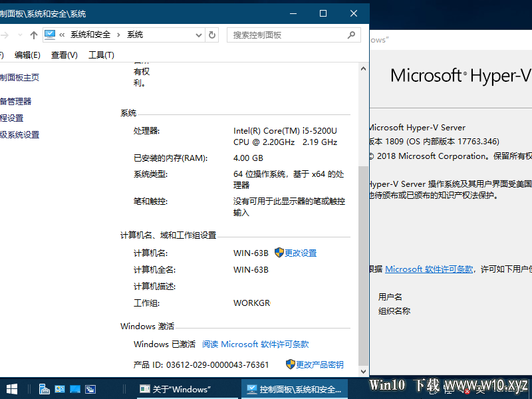Screen dimensions: 532x399
Task: Click the 搜索控制面板 search field
Action: click(289, 35)
